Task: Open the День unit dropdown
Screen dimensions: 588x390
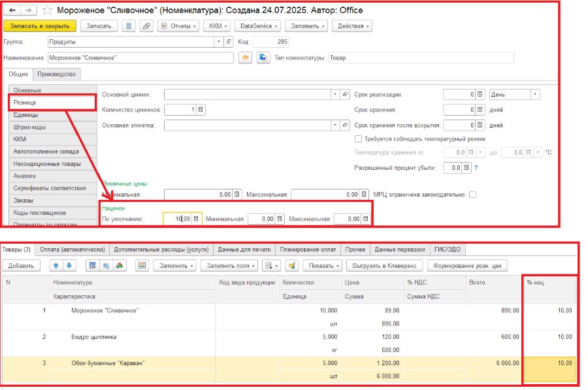Action: click(535, 95)
